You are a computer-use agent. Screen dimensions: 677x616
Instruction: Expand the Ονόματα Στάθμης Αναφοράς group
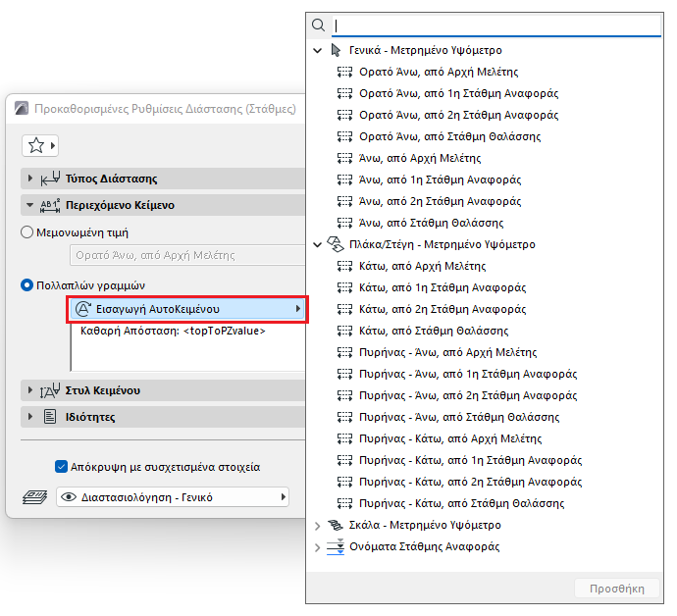click(x=317, y=547)
